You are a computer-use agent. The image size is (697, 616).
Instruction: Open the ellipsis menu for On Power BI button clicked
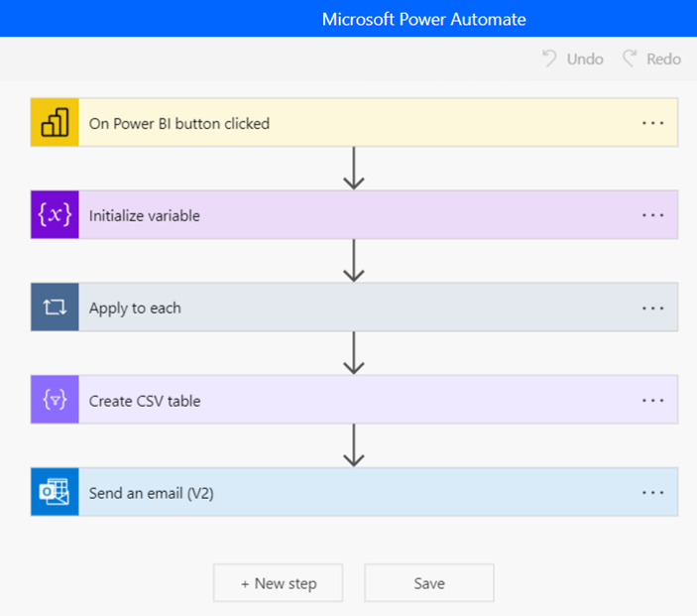(652, 123)
